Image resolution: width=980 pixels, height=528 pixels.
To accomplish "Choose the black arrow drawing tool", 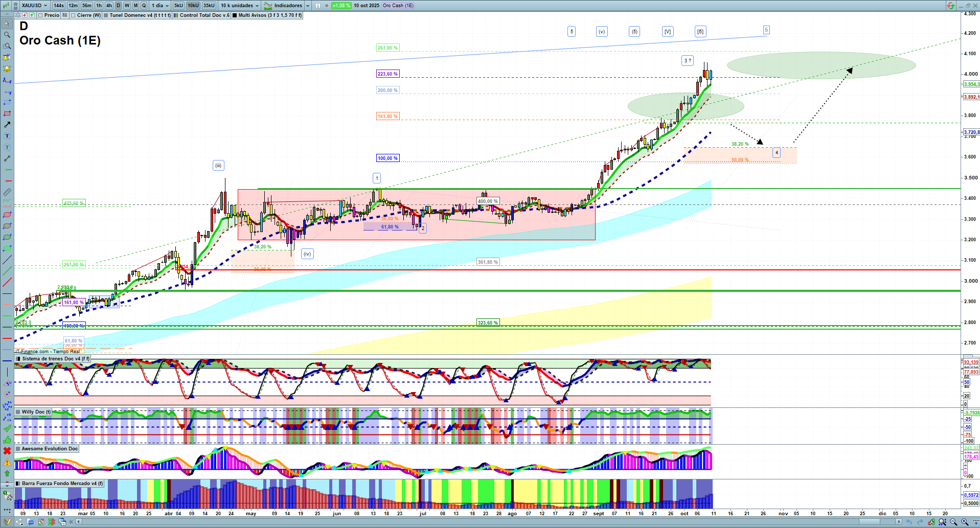I will click(7, 125).
